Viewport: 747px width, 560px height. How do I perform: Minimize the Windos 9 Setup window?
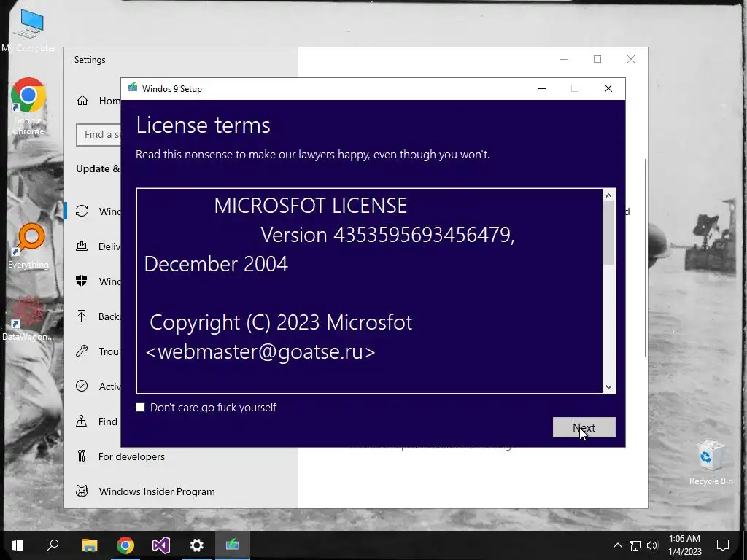pyautogui.click(x=542, y=88)
